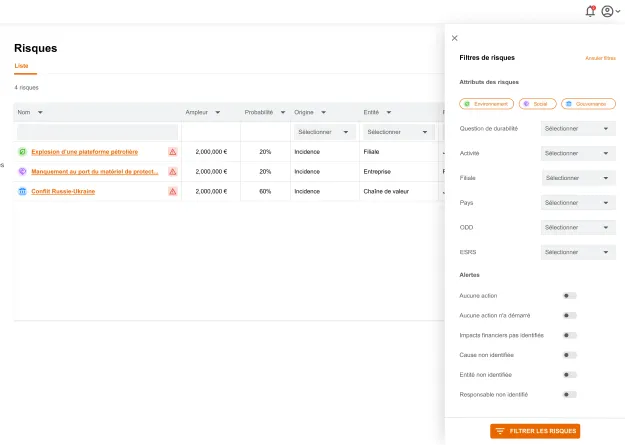Image resolution: width=625 pixels, height=445 pixels.
Task: Close the risk filters panel
Action: [x=454, y=38]
